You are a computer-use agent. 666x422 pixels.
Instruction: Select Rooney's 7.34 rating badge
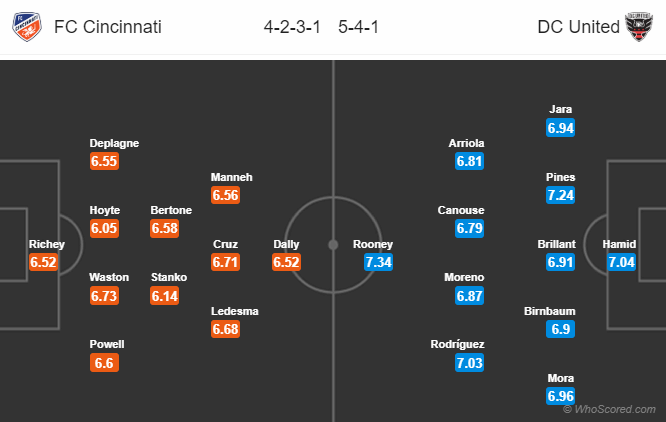[x=378, y=262]
